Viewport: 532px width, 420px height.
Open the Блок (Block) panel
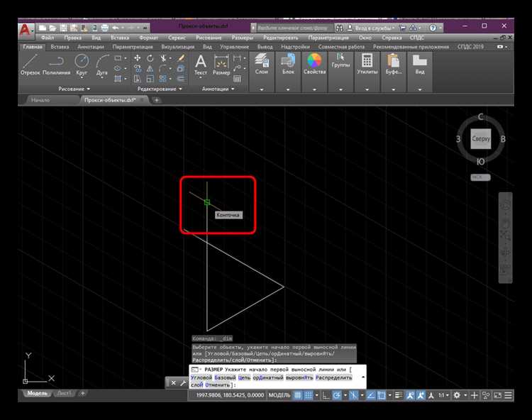pyautogui.click(x=288, y=64)
